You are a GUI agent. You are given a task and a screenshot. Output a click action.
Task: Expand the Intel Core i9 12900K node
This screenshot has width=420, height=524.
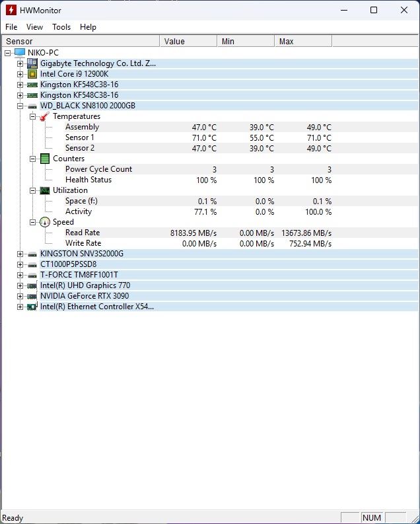pos(20,74)
